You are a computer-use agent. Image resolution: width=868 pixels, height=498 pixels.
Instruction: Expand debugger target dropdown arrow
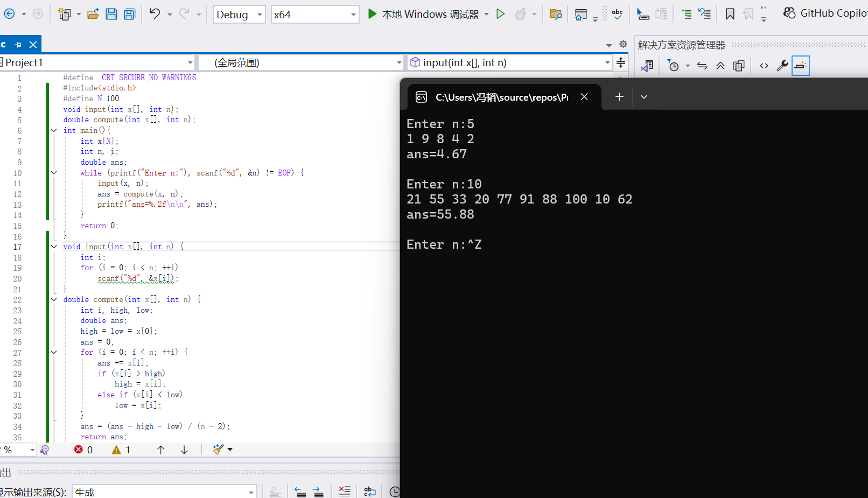(486, 15)
